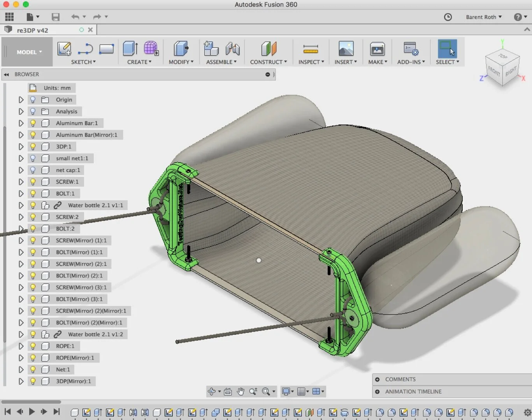Screen dimensions: 532x420
Task: Open the Barent Roth account dropdown
Action: click(484, 17)
